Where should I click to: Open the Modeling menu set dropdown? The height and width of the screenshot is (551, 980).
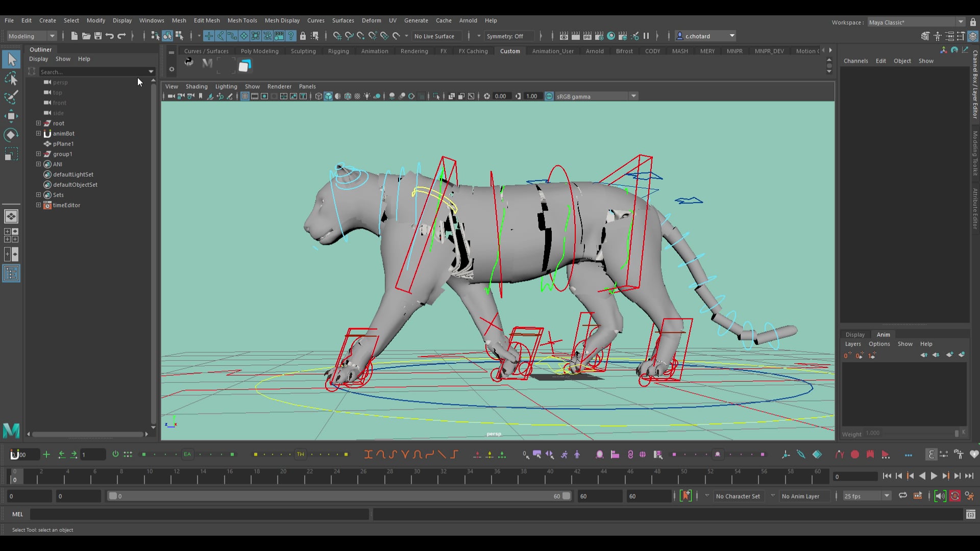pos(32,36)
